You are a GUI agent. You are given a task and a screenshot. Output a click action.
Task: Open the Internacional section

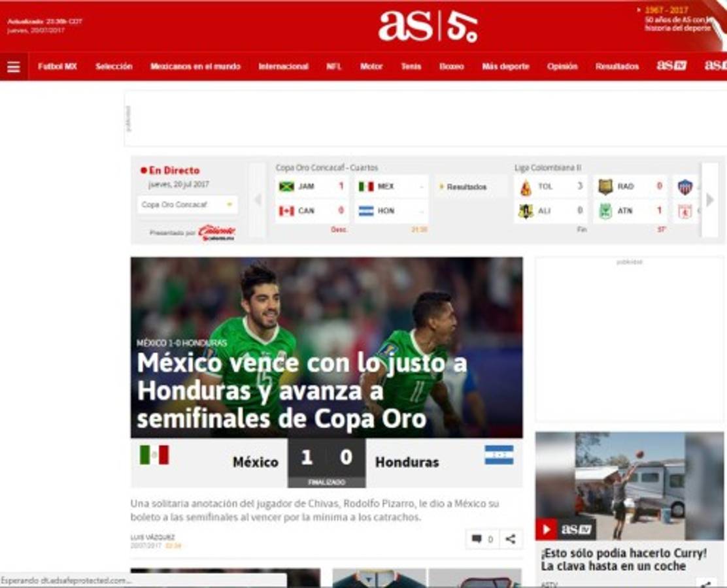tap(284, 66)
